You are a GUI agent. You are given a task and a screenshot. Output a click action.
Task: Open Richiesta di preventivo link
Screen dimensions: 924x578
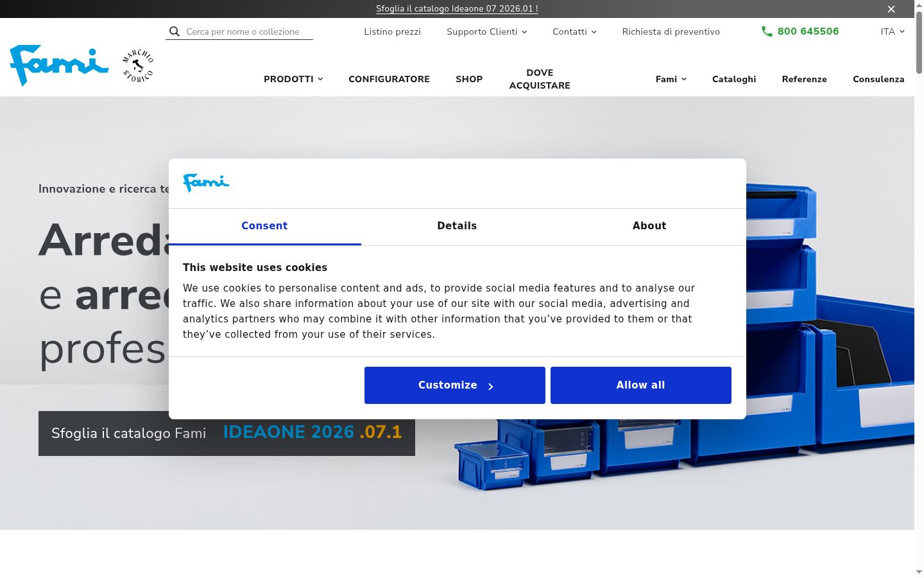(x=671, y=31)
